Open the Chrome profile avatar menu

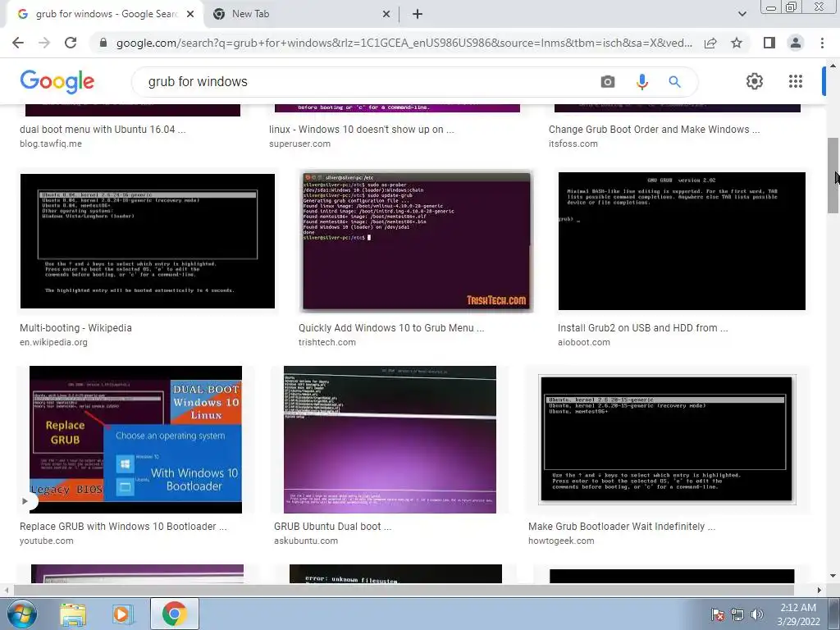[x=796, y=43]
